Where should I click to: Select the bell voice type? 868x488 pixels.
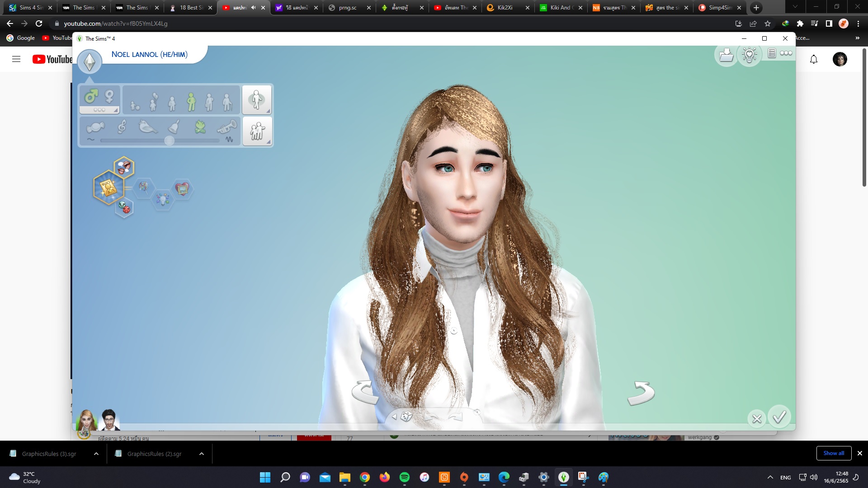175,127
